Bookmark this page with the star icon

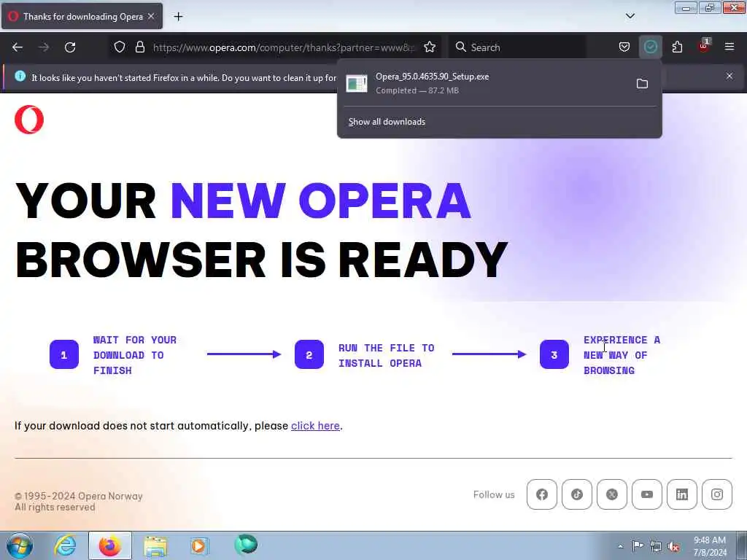(x=430, y=47)
